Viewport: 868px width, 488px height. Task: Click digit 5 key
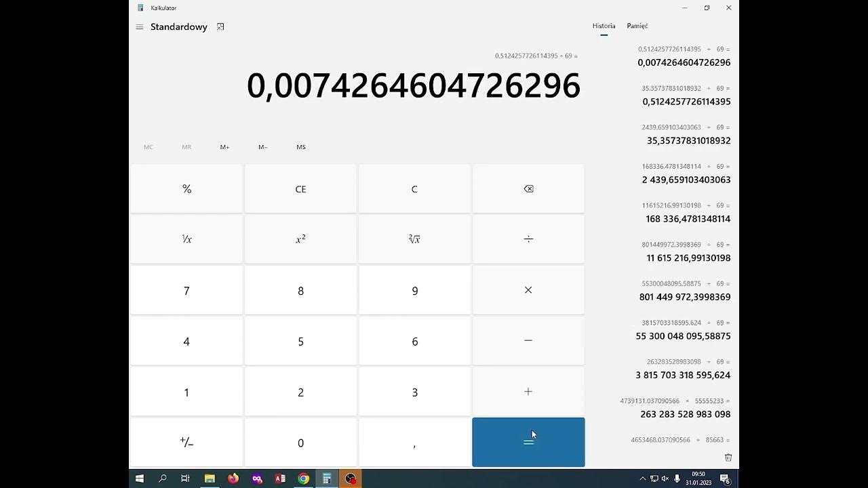pos(300,341)
